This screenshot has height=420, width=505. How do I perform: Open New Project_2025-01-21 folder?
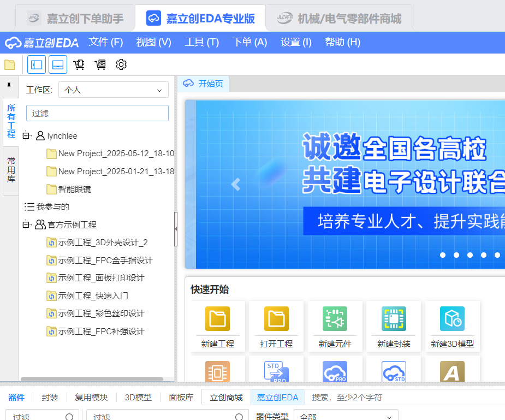point(110,171)
